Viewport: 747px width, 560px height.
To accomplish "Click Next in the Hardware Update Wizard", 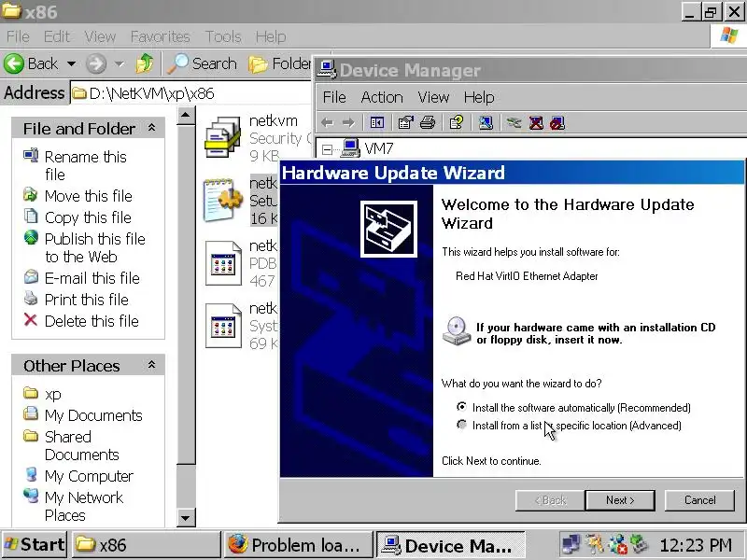I will [x=620, y=500].
